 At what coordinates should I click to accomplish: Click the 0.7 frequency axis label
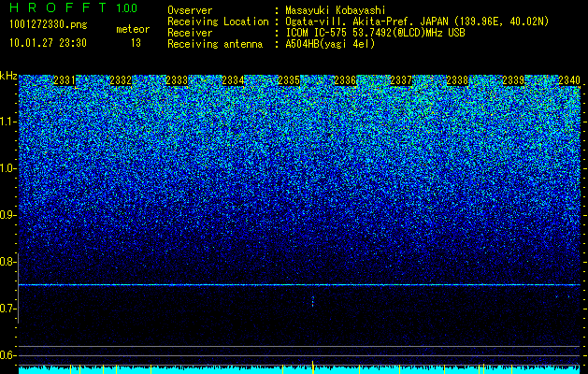coord(7,309)
